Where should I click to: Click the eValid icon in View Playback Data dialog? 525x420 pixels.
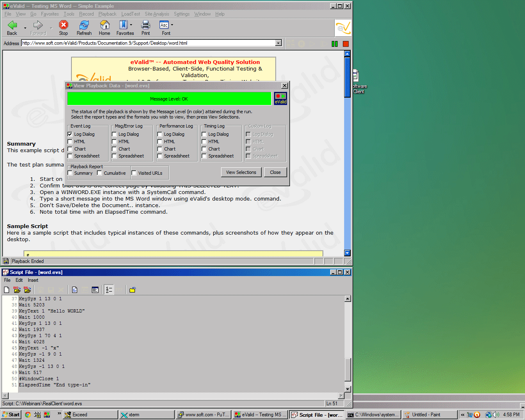pyautogui.click(x=281, y=98)
